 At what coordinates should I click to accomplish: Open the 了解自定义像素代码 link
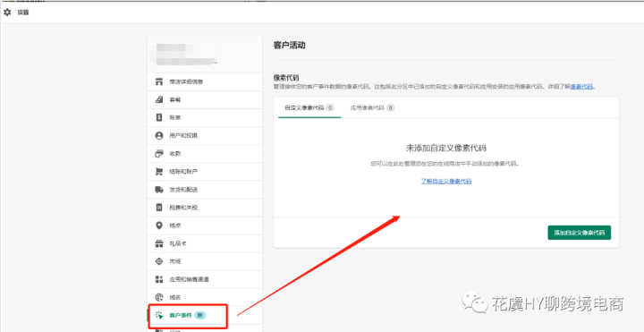[x=446, y=181]
